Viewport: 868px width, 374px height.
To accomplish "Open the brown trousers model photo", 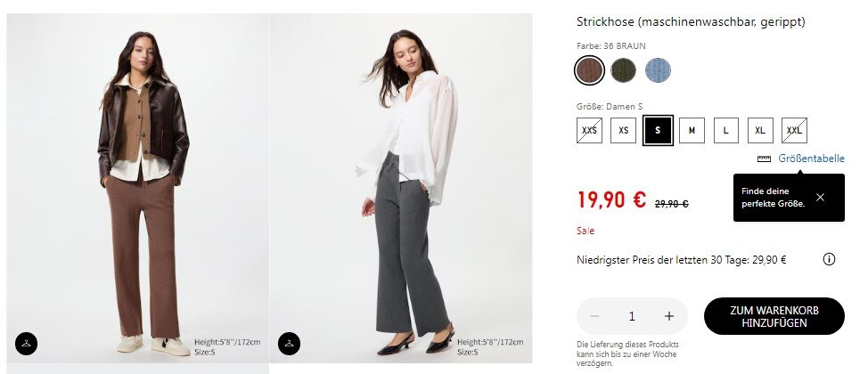I will pos(138,187).
